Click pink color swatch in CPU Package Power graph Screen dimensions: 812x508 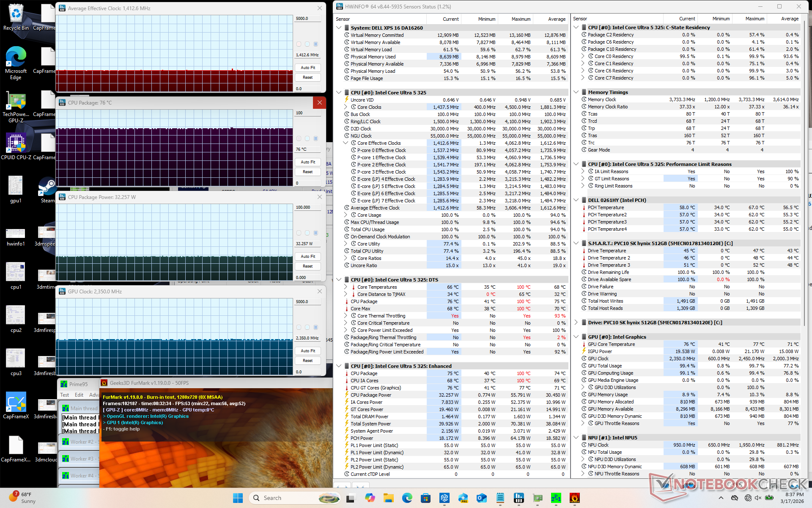tap(299, 233)
